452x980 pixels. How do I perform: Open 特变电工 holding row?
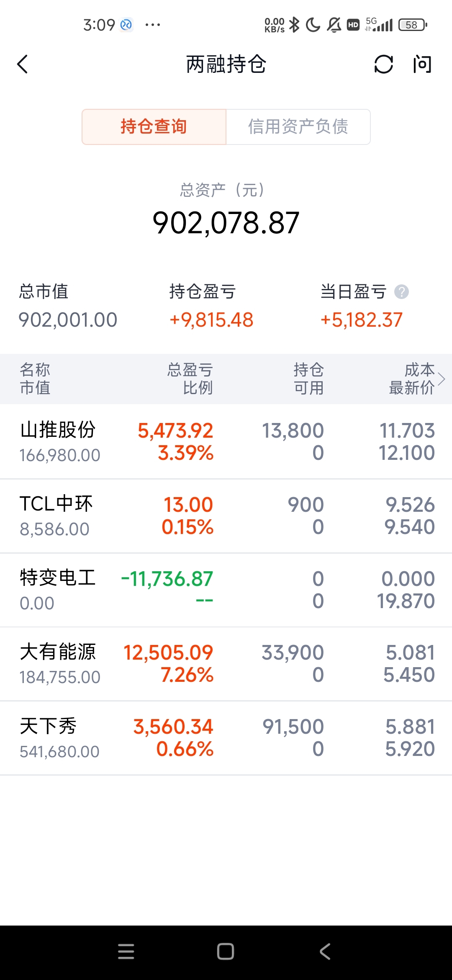point(226,590)
